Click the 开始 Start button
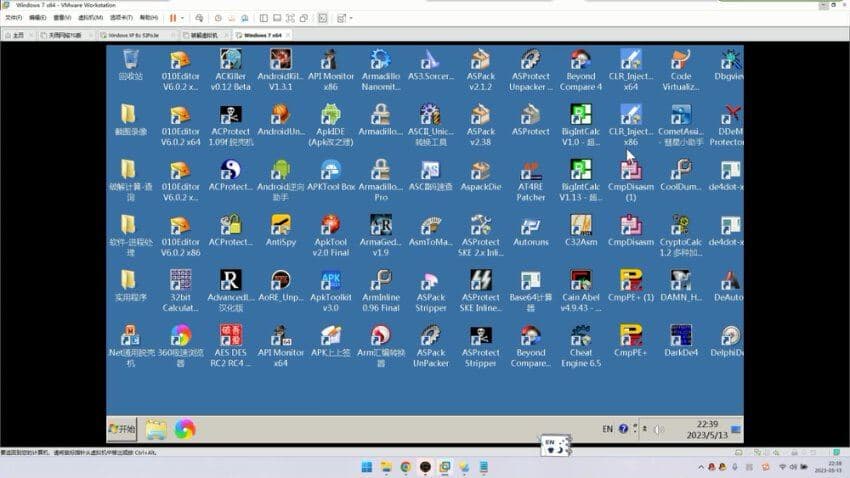Screen dimensions: 850x478 (x=122, y=429)
